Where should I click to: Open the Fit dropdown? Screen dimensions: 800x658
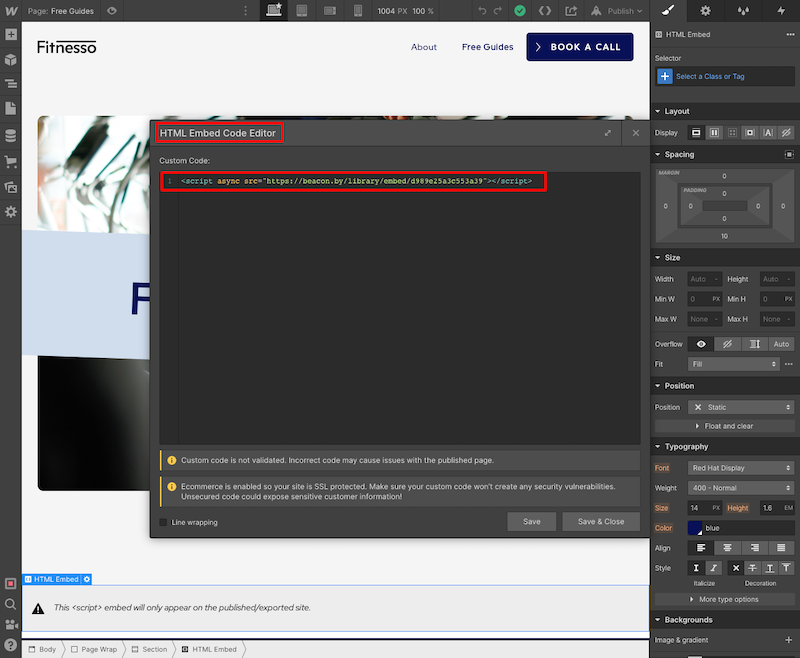pyautogui.click(x=734, y=364)
